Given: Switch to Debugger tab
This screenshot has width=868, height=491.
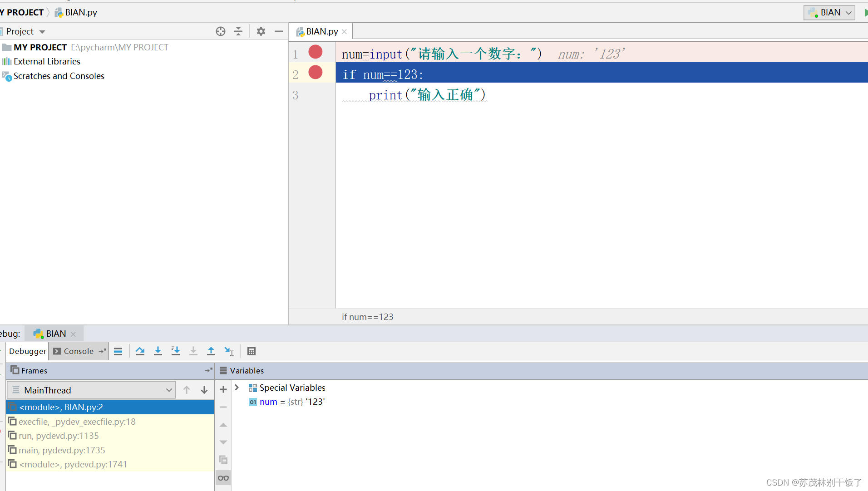Looking at the screenshot, I should (27, 351).
